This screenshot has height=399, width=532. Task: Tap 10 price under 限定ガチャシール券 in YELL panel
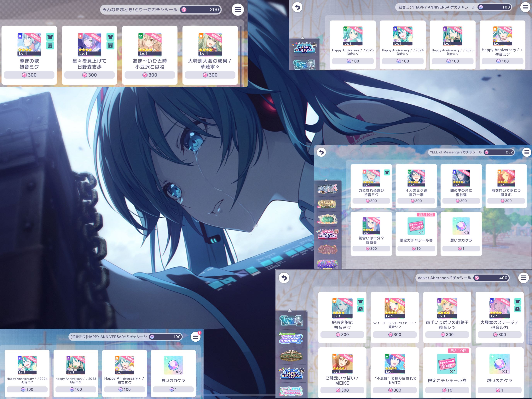click(416, 248)
